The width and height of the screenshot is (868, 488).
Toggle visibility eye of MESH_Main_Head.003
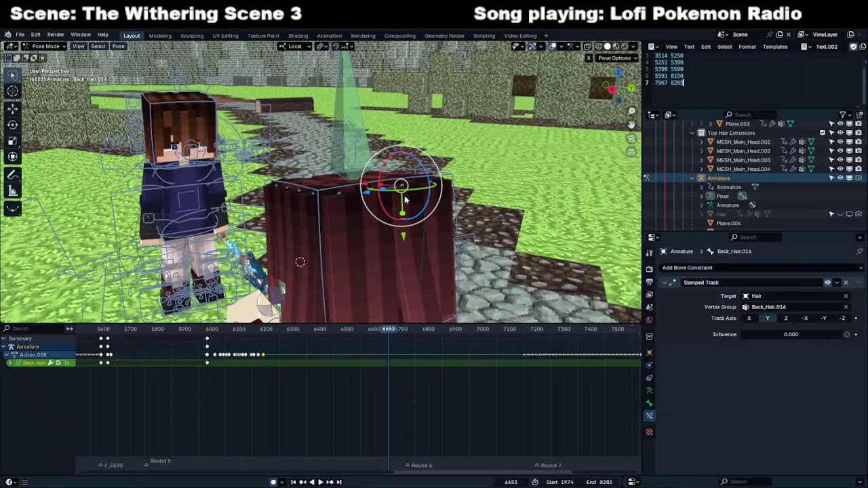tap(840, 160)
